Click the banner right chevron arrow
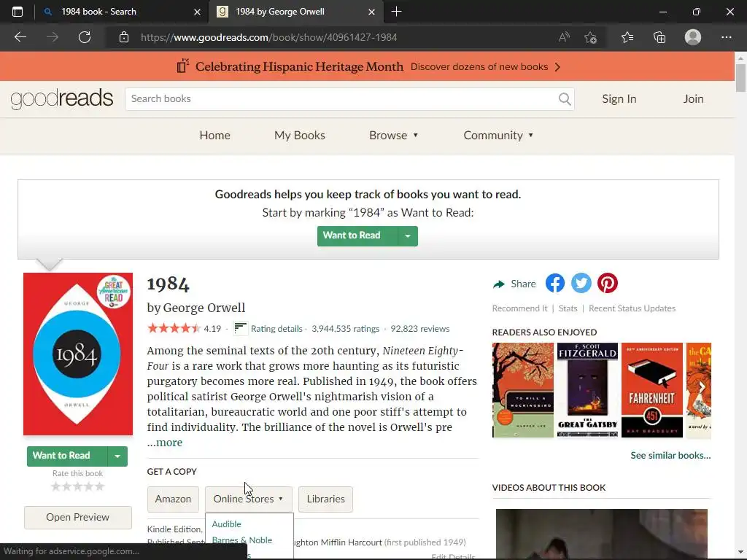The height and width of the screenshot is (560, 747). (557, 66)
